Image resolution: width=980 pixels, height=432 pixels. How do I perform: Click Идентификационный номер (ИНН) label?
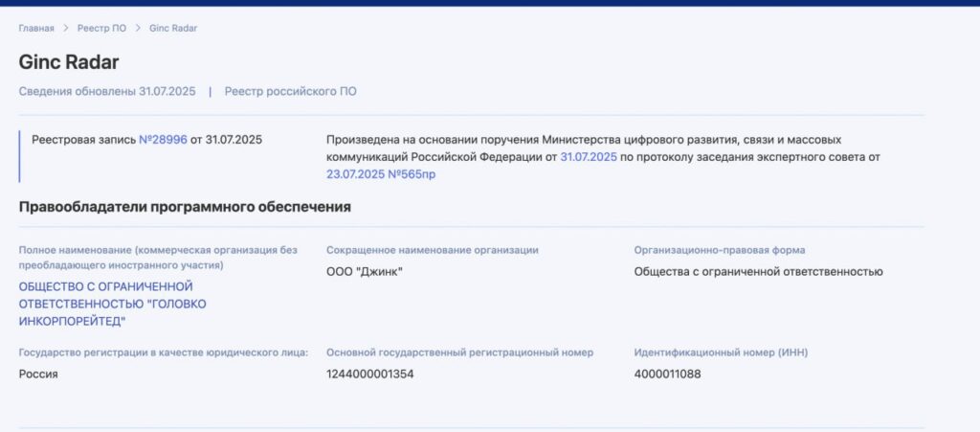tap(722, 352)
